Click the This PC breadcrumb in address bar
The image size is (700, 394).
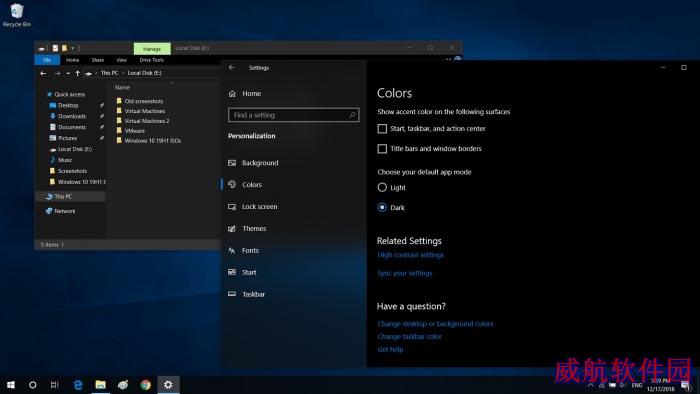(x=109, y=73)
